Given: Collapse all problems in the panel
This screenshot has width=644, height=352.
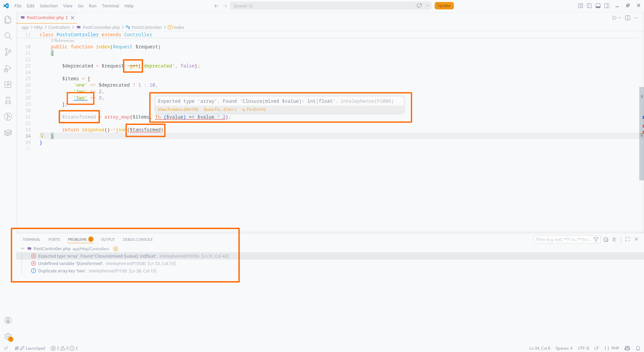Looking at the screenshot, I should pyautogui.click(x=606, y=239).
